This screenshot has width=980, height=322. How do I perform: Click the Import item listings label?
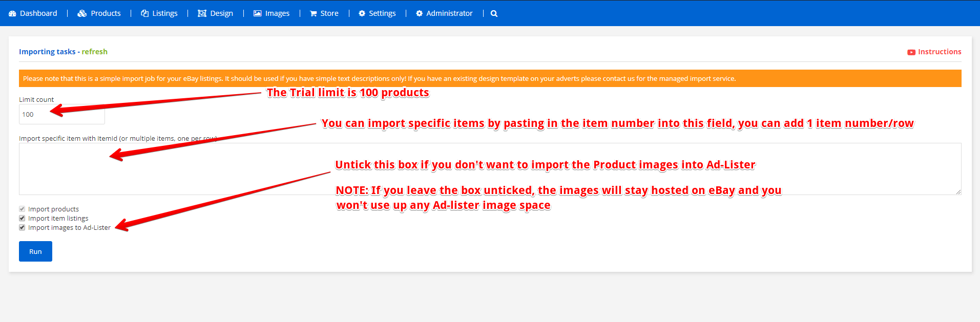point(58,218)
